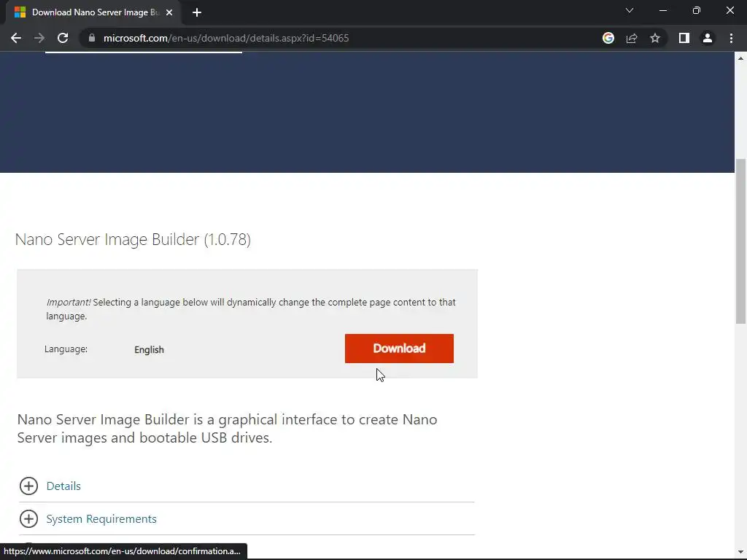Image resolution: width=747 pixels, height=560 pixels.
Task: Click the padlock site info icon
Action: (92, 38)
